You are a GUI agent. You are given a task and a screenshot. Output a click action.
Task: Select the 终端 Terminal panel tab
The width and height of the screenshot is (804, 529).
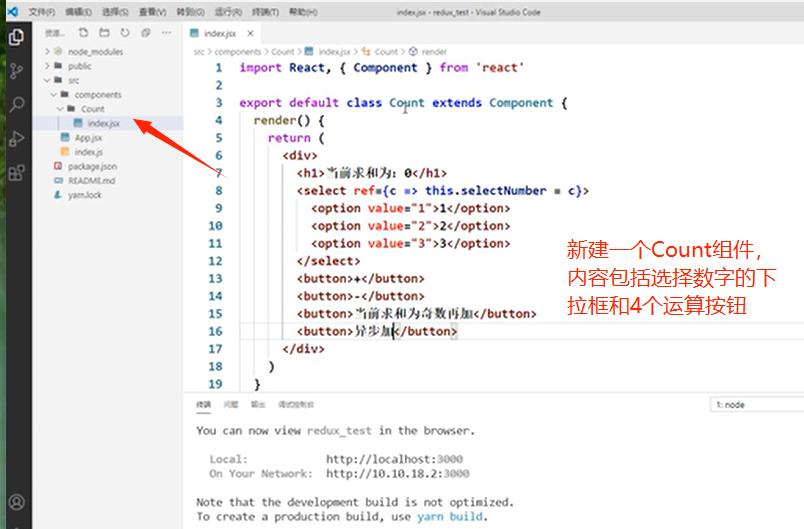click(x=204, y=404)
